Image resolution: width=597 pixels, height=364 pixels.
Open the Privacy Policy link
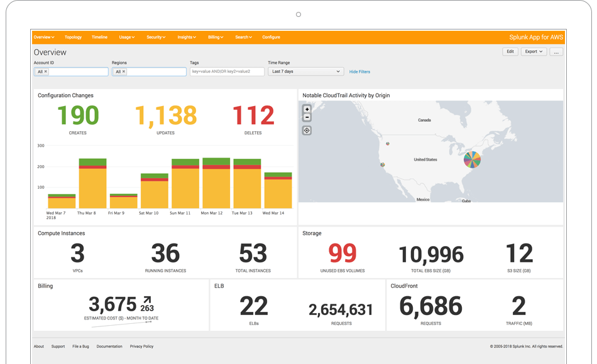pos(141,346)
